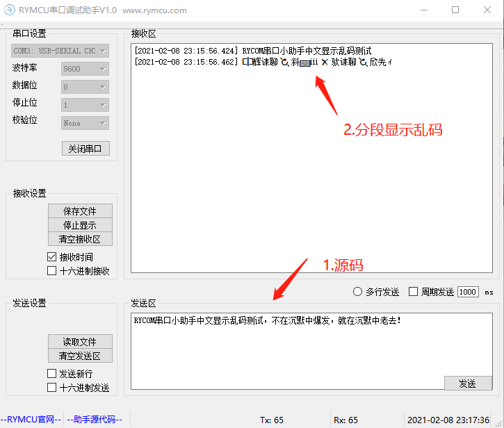Open the parity dropdown showing None
This screenshot has height=428, width=504.
point(85,123)
